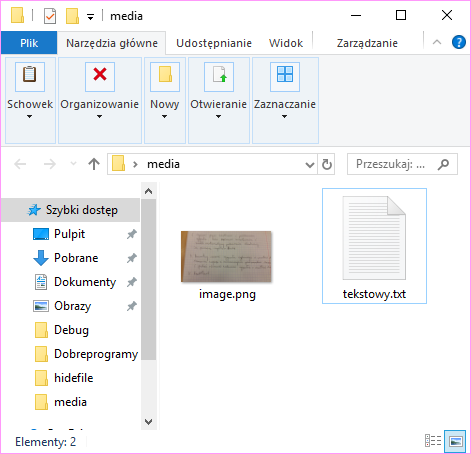Screen dimensions: 471x454
Task: Open recent locations dropdown arrow
Action: [x=73, y=164]
